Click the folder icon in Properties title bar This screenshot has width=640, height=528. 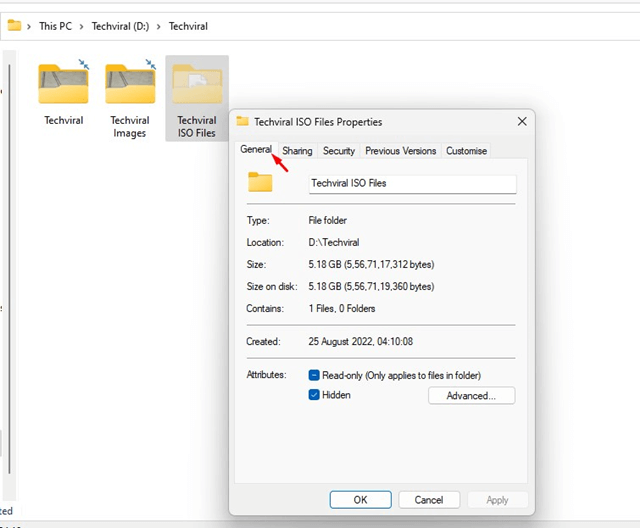point(242,122)
